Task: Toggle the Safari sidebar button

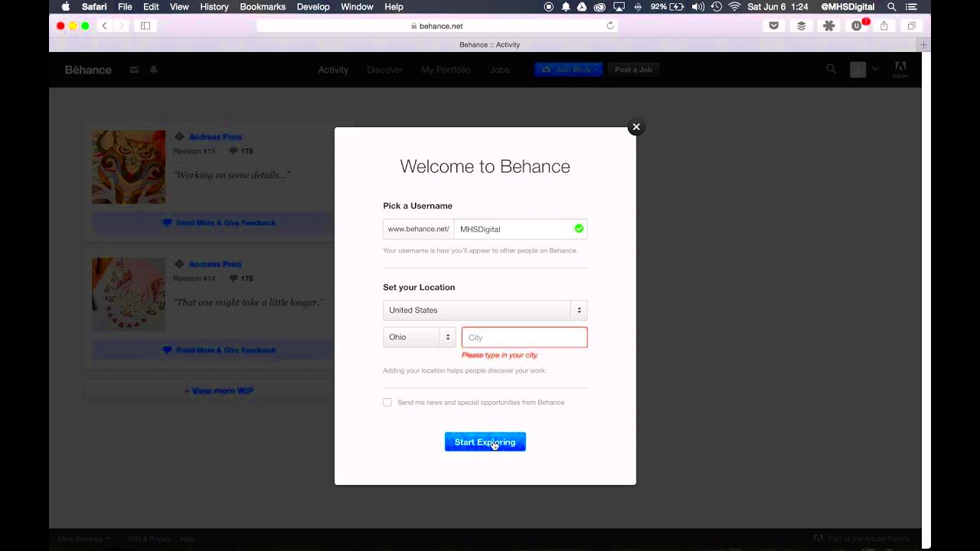Action: click(145, 26)
